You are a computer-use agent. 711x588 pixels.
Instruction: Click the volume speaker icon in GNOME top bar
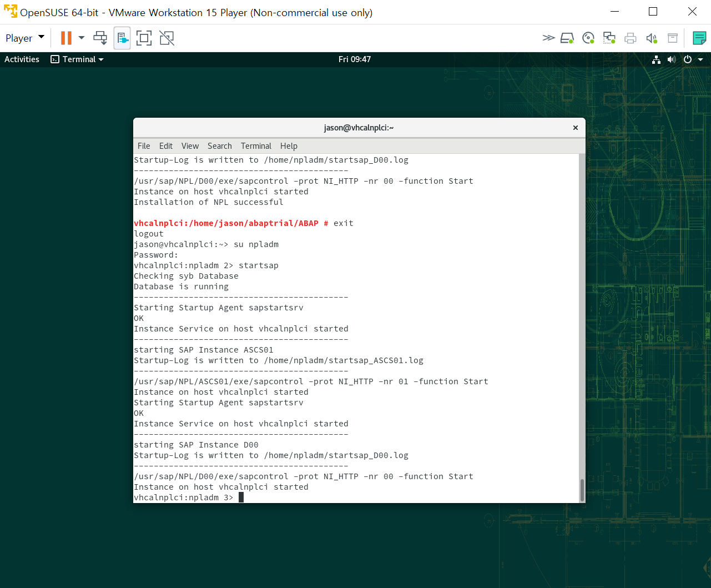tap(672, 59)
